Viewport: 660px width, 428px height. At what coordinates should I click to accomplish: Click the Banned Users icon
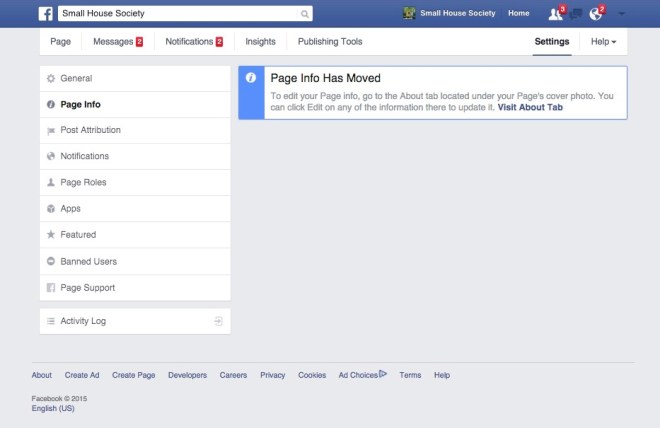pyautogui.click(x=51, y=261)
